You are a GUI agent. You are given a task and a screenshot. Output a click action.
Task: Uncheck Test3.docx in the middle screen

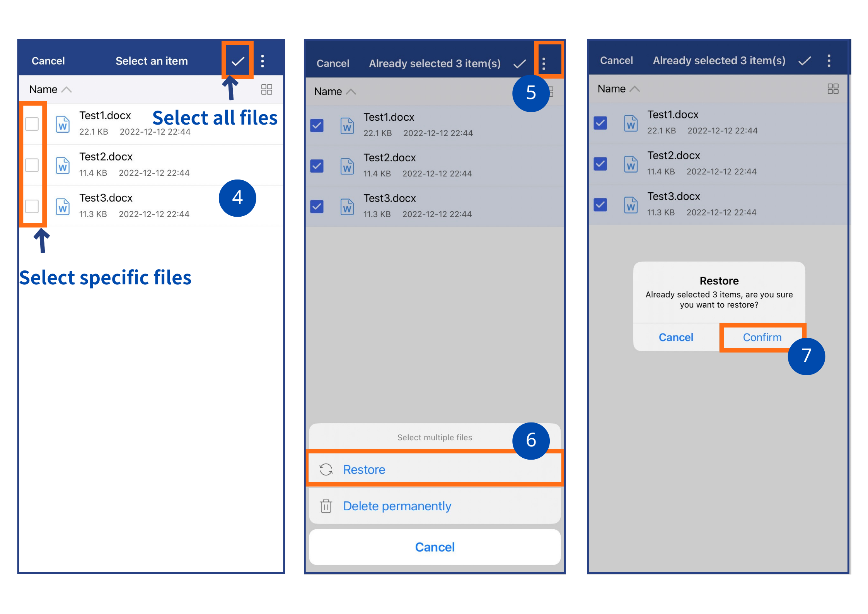tap(317, 207)
